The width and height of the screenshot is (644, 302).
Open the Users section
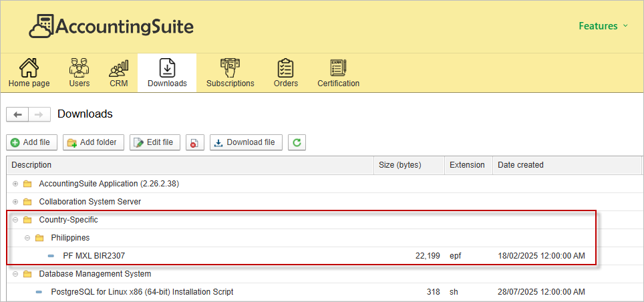pos(79,73)
